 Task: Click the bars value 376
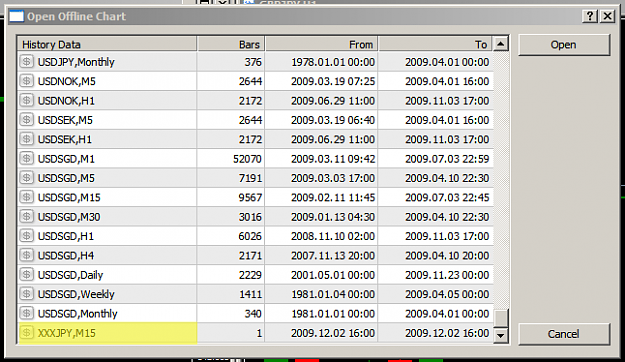(253, 62)
